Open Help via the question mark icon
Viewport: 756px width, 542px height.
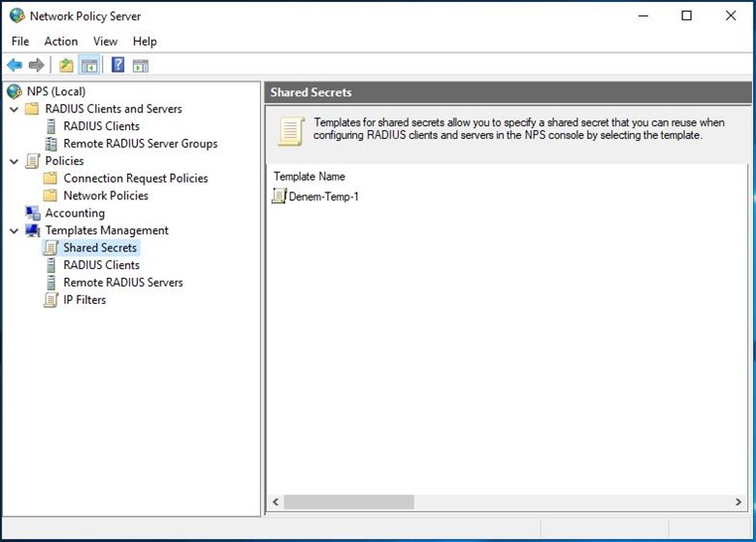click(x=118, y=65)
